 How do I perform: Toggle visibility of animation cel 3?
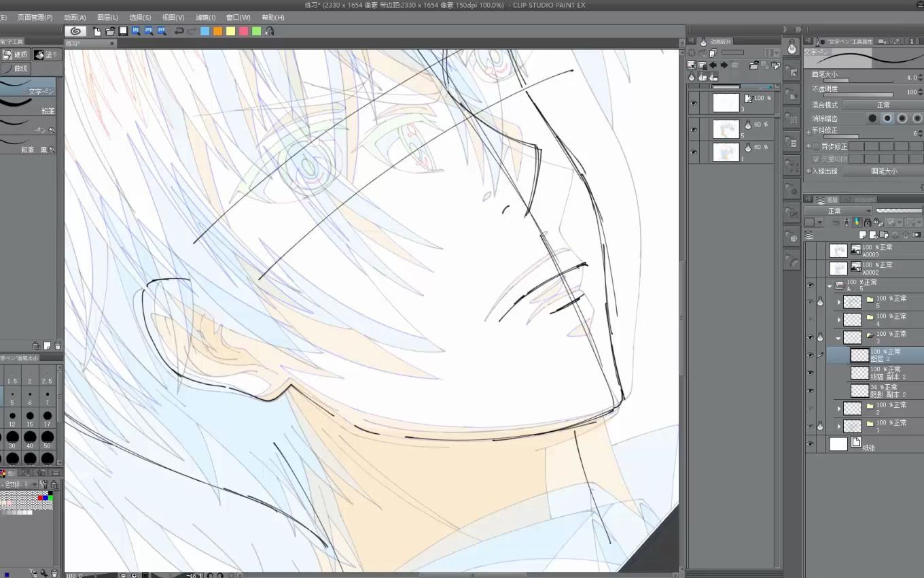coord(694,104)
